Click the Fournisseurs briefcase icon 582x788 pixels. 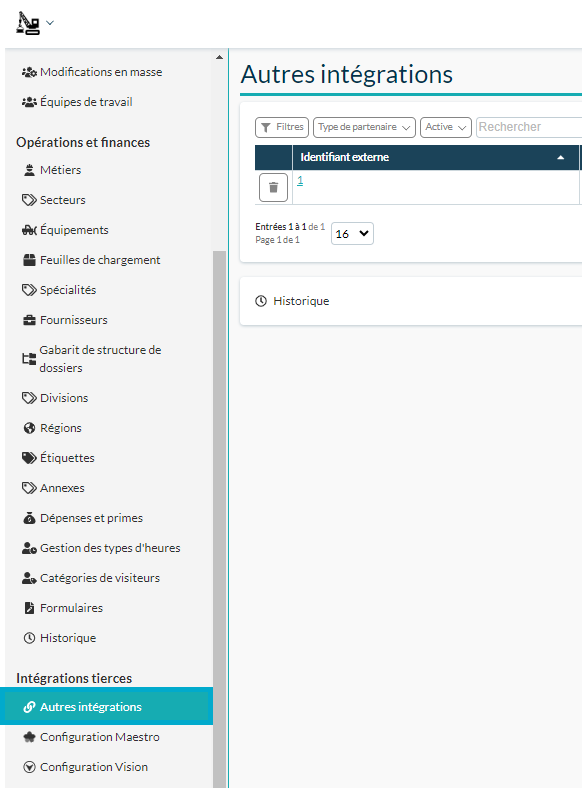30,320
